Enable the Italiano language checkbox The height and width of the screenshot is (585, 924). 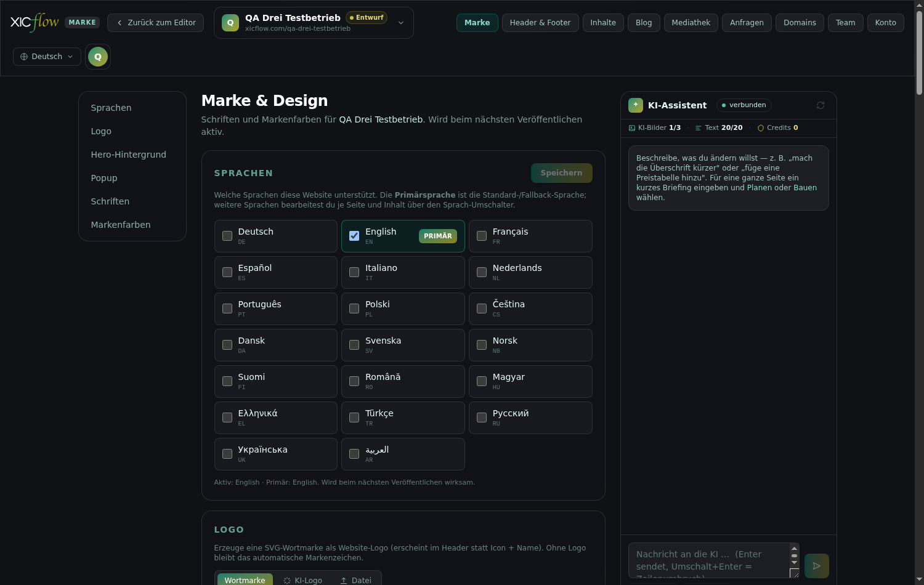pyautogui.click(x=354, y=272)
